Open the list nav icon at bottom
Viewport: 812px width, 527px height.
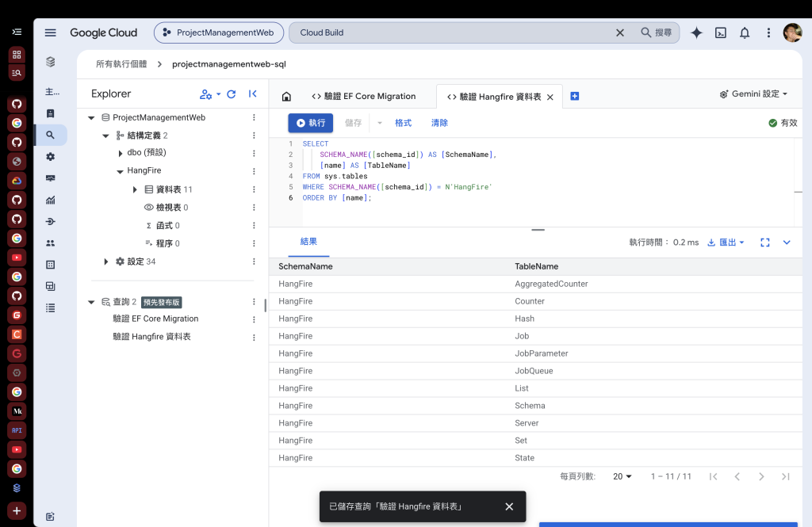[50, 308]
